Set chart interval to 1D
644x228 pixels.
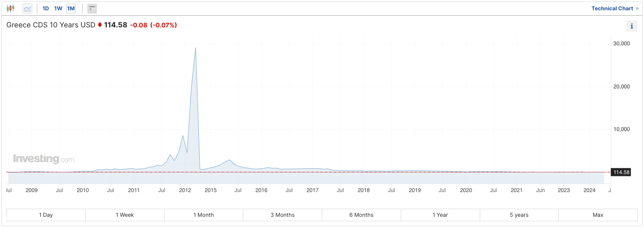click(45, 9)
